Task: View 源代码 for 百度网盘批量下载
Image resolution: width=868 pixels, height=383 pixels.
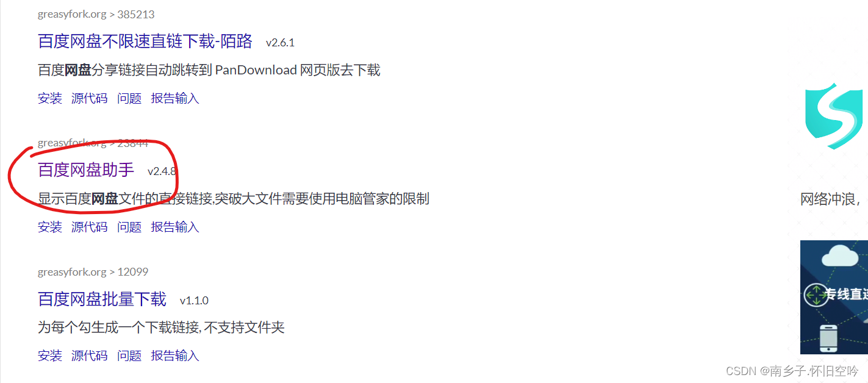Action: click(x=90, y=356)
